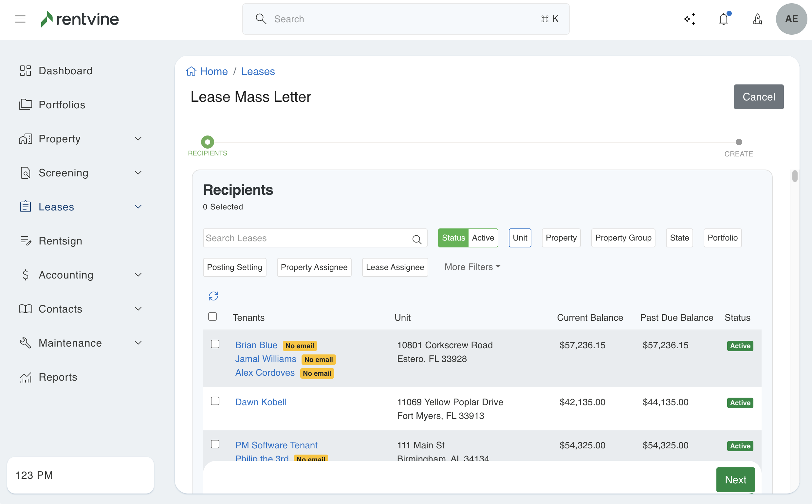Refresh the recipients list

point(213,296)
